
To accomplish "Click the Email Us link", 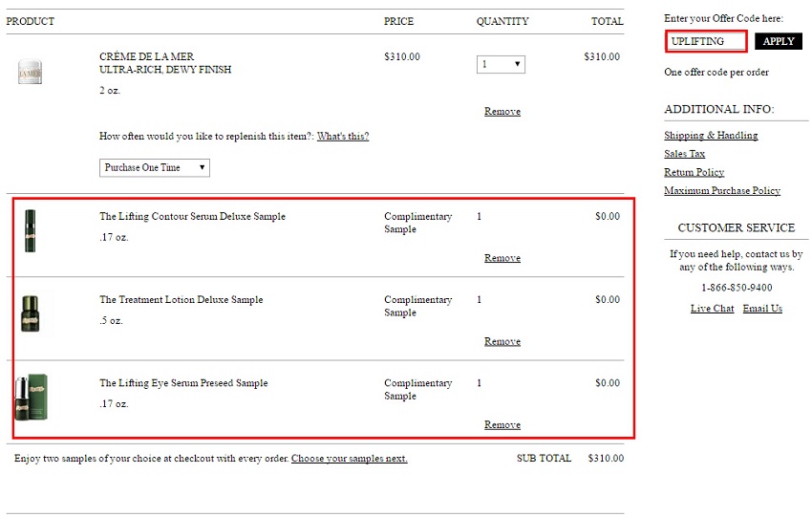I will point(762,309).
